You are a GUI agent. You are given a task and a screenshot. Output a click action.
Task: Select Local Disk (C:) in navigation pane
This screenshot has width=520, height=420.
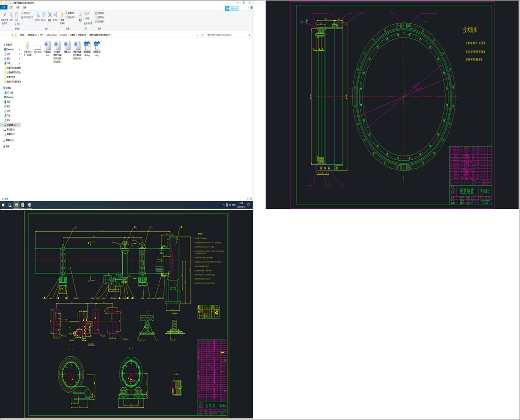(11, 125)
